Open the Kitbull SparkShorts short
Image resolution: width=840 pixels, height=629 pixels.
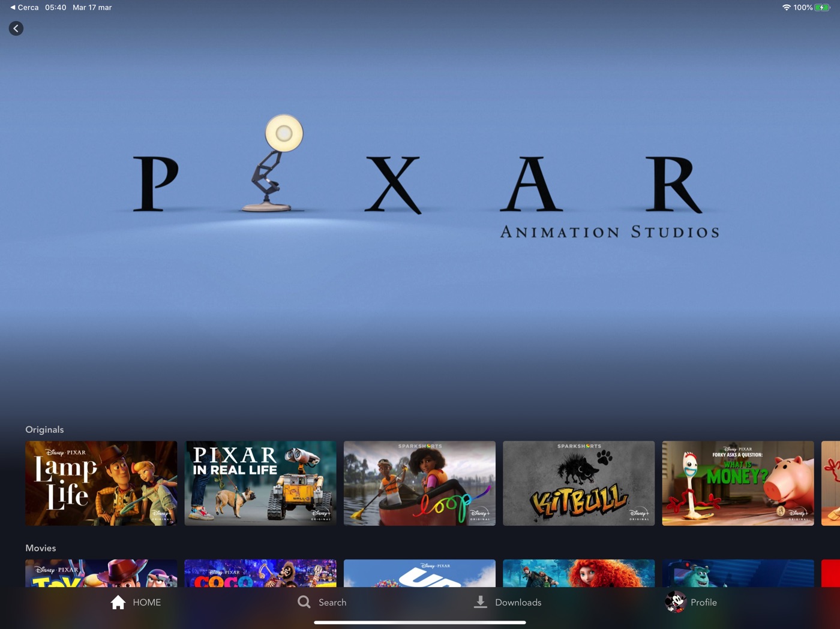click(579, 483)
